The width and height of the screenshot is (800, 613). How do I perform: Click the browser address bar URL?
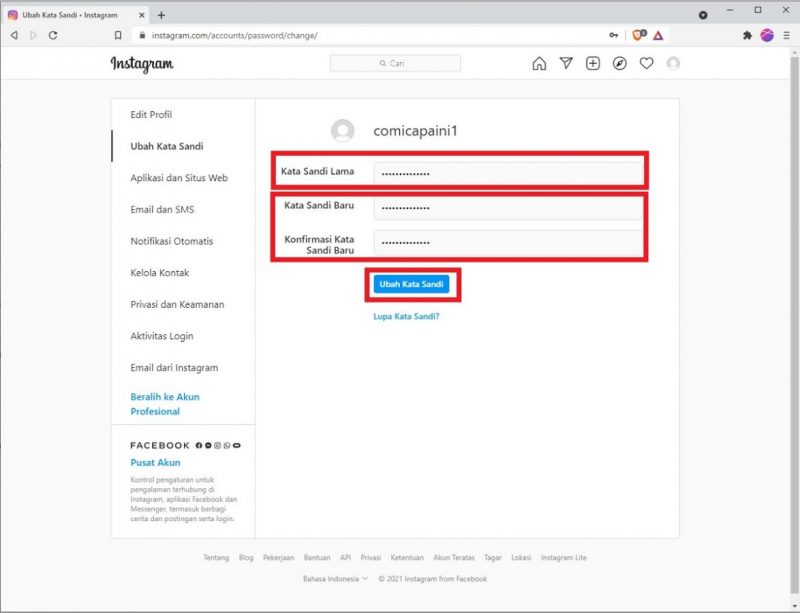point(235,36)
